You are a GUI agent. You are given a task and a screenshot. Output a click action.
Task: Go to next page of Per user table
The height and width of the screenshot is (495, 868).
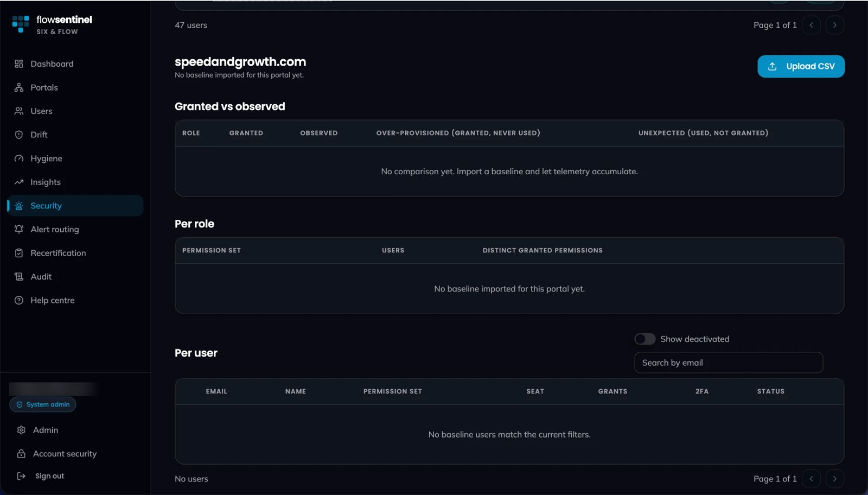click(834, 479)
